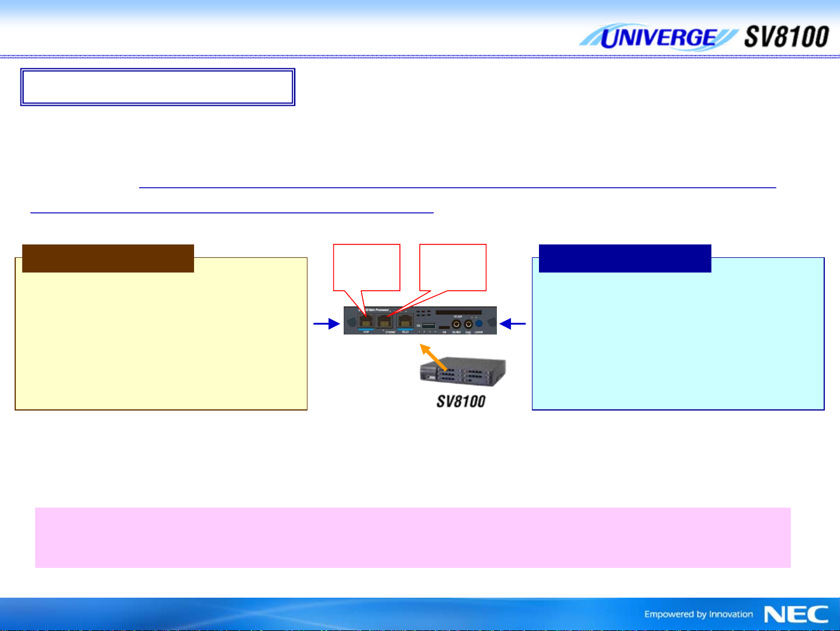This screenshot has width=840, height=631.
Task: Click the UNIVERGE logo in the header
Action: tap(658, 38)
